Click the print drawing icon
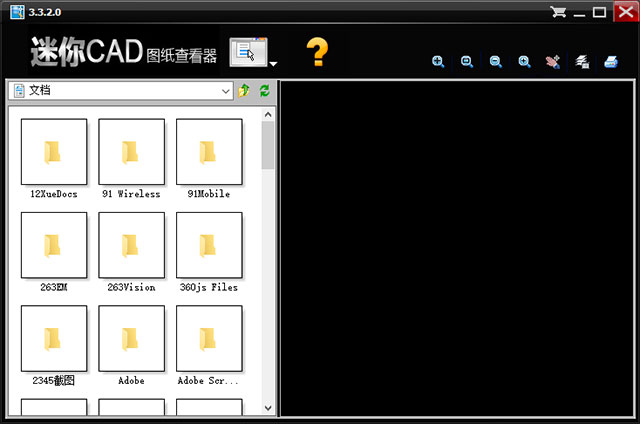 click(x=611, y=62)
